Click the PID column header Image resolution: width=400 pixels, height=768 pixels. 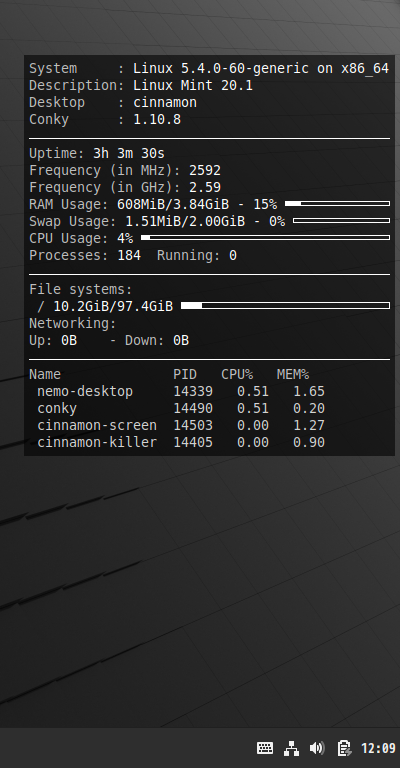point(185,374)
